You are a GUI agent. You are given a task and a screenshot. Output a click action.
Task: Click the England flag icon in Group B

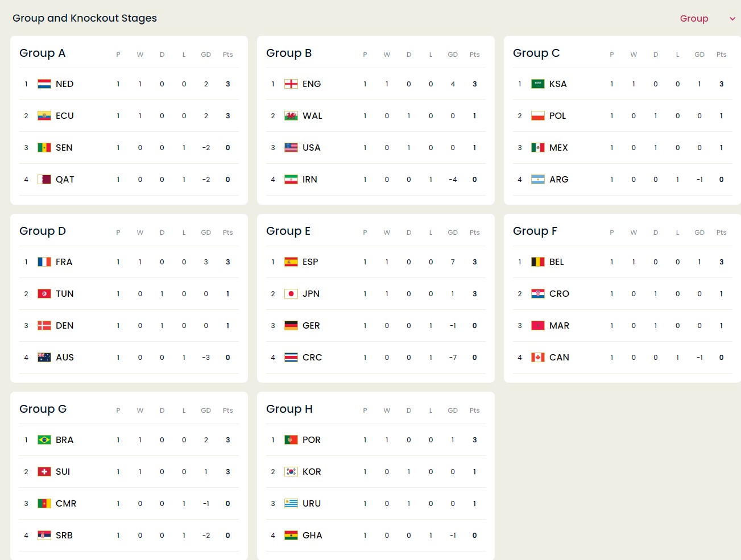coord(291,84)
